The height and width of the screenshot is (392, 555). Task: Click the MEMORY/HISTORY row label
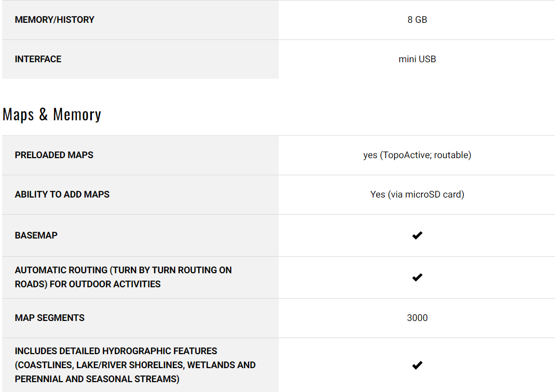pos(55,20)
